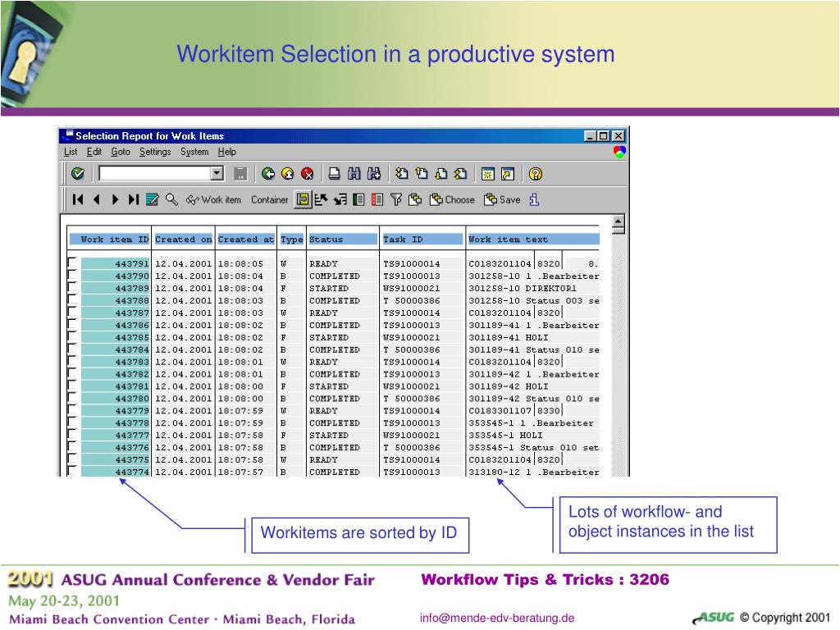Open the command field dropdown arrow
The width and height of the screenshot is (840, 630).
pyautogui.click(x=217, y=174)
